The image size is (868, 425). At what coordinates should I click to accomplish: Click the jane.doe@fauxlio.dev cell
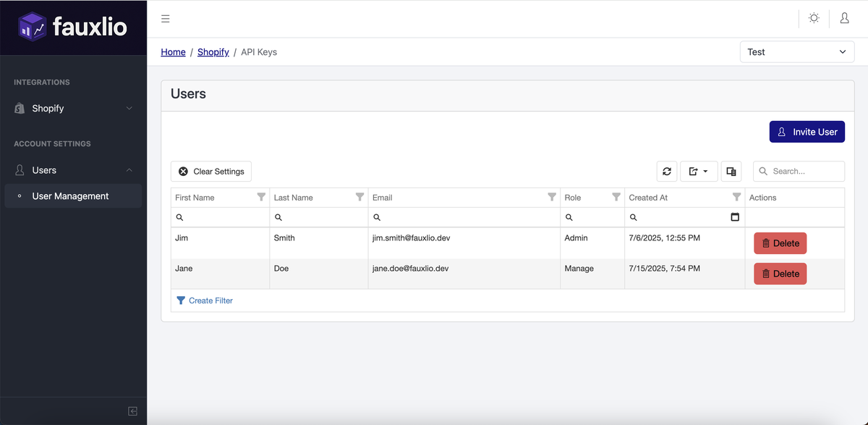pos(464,274)
